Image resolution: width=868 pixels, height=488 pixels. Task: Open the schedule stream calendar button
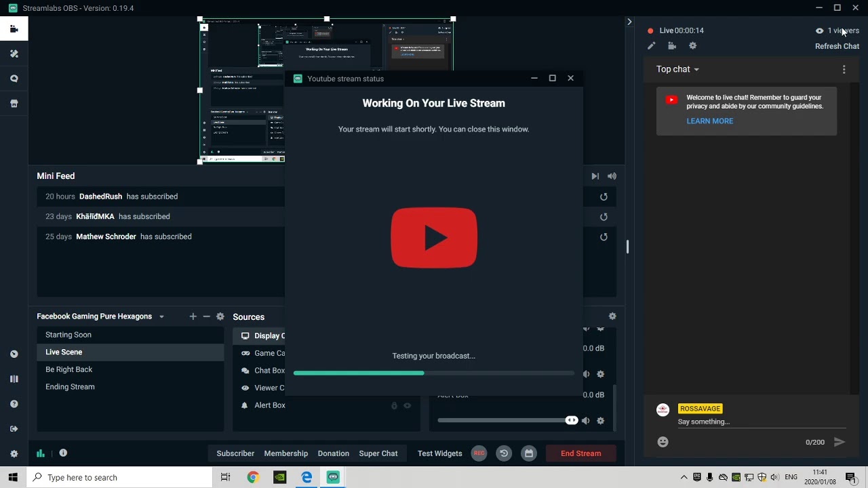(x=529, y=453)
